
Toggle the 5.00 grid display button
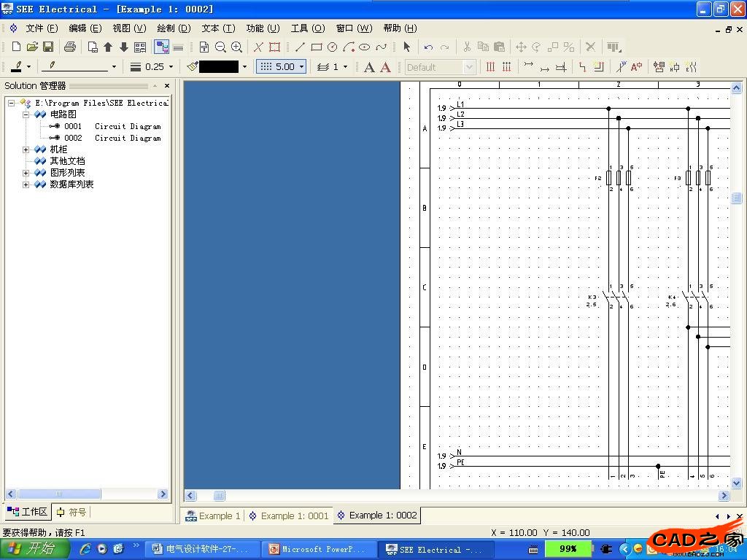pos(281,66)
